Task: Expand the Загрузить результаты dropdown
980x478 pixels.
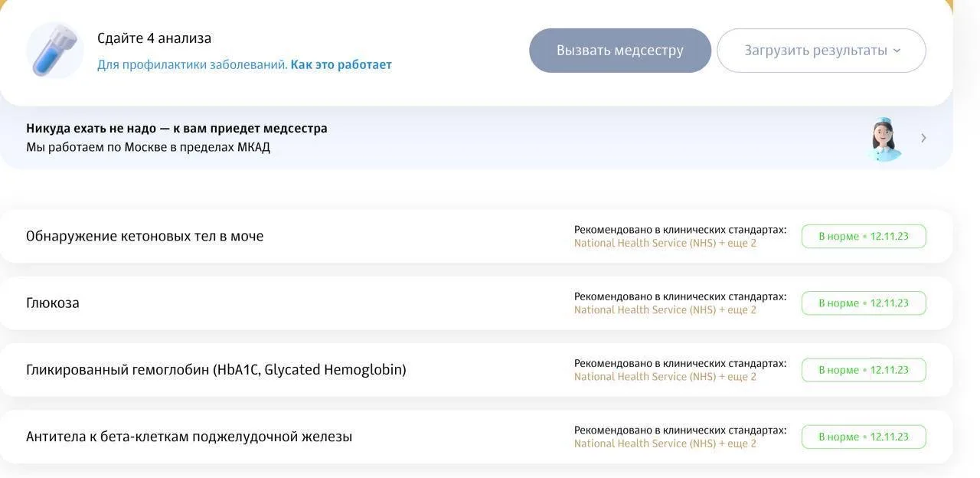Action: 822,51
